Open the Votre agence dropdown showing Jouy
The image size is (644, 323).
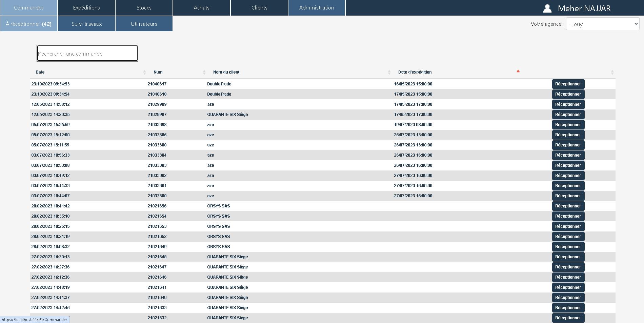[x=602, y=24]
